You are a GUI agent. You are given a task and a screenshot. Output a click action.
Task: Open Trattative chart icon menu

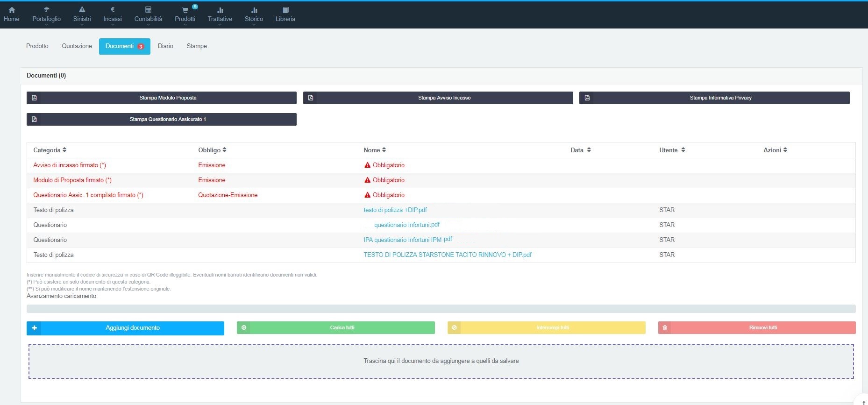[220, 10]
